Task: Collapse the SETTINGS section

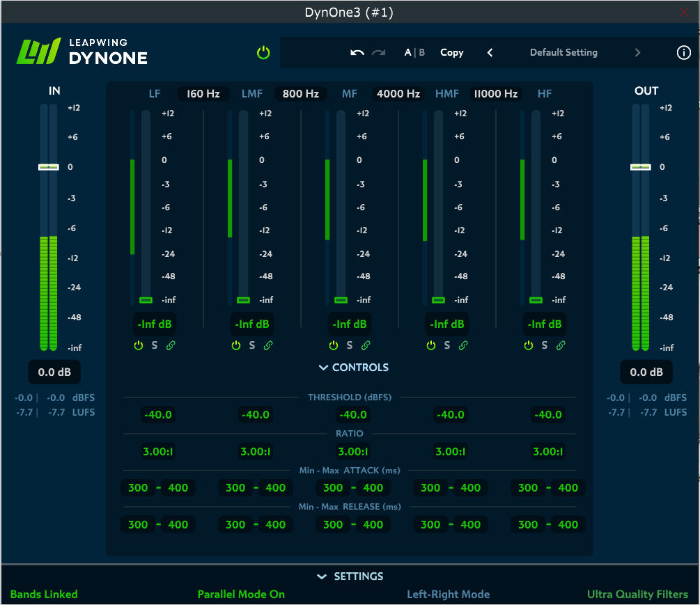Action: (x=350, y=576)
